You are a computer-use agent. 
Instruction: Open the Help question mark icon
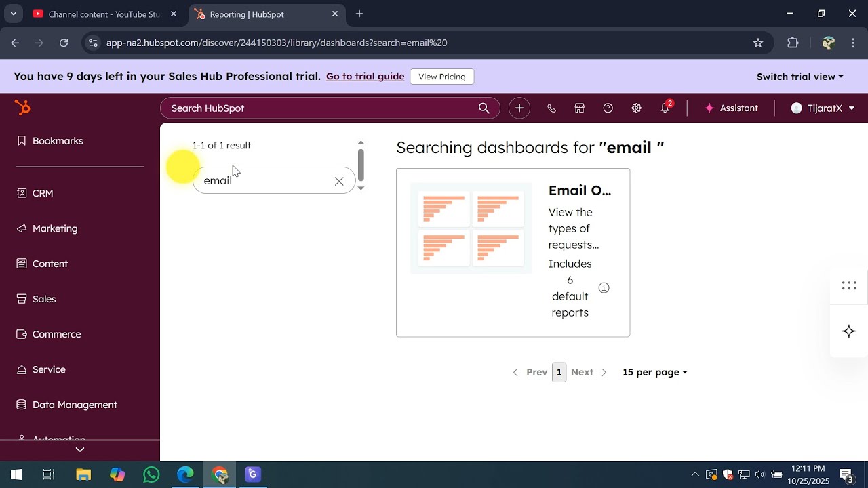pyautogui.click(x=608, y=108)
